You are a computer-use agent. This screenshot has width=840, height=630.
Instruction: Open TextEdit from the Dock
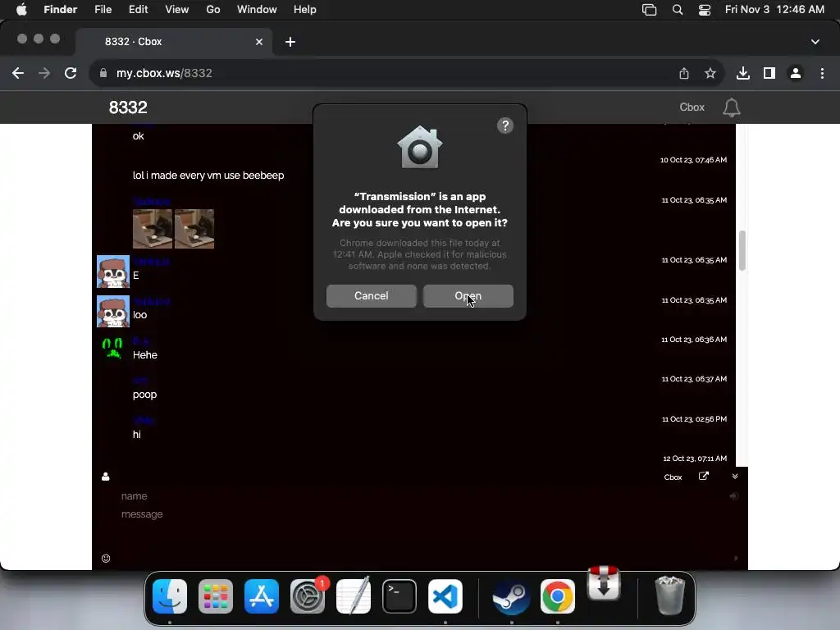coord(354,597)
